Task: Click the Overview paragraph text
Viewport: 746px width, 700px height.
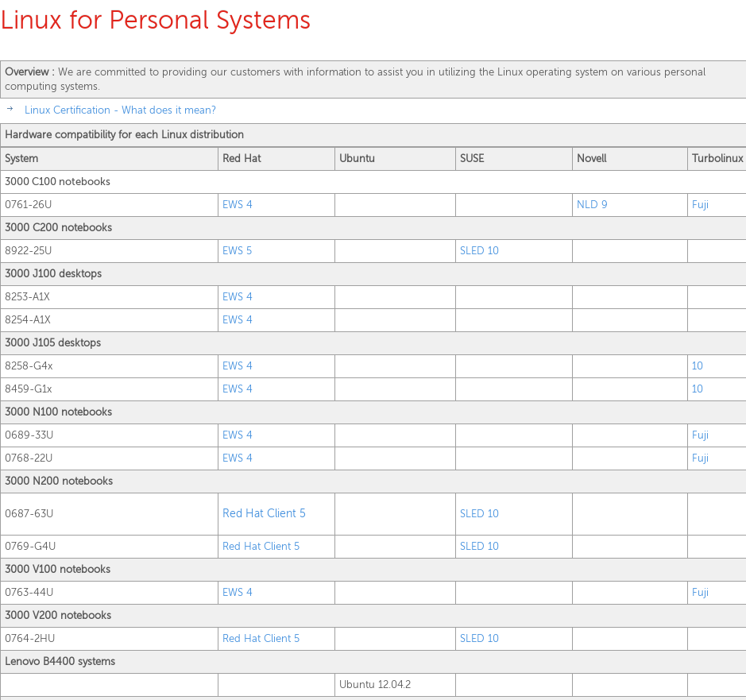Action: [x=355, y=79]
